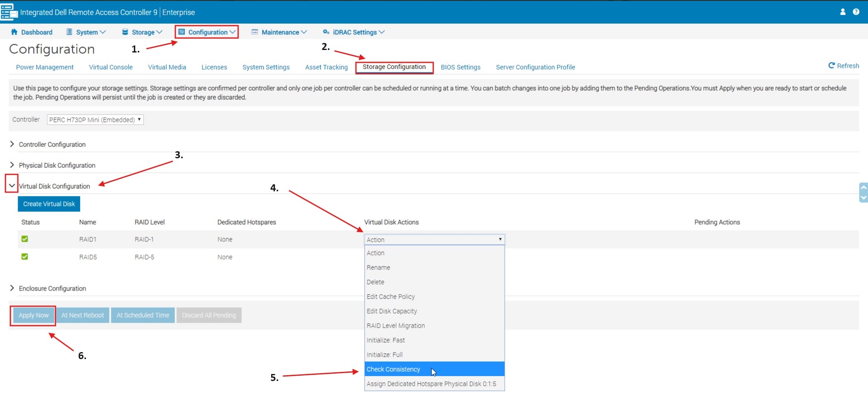Click the Status column header
The height and width of the screenshot is (393, 868).
[x=31, y=222]
